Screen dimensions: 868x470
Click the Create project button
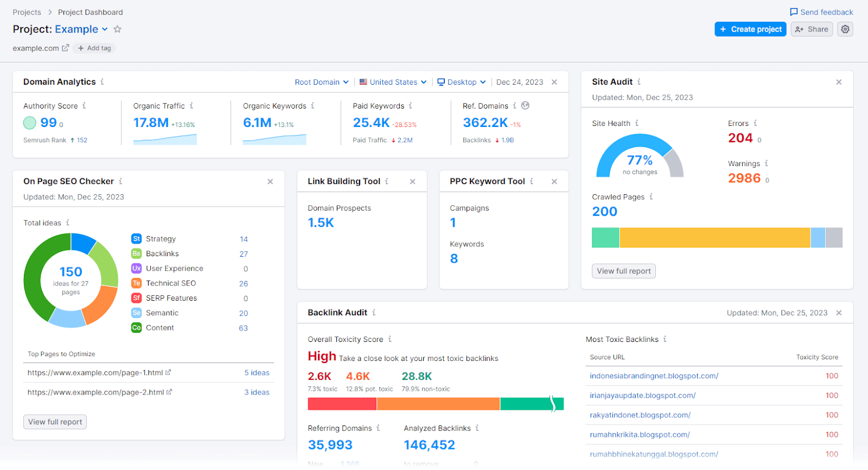point(750,29)
